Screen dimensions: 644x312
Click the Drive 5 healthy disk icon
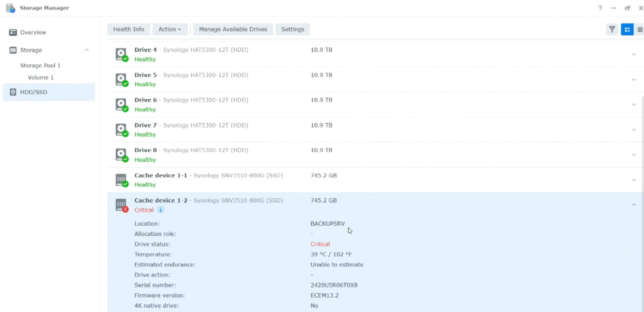(121, 80)
